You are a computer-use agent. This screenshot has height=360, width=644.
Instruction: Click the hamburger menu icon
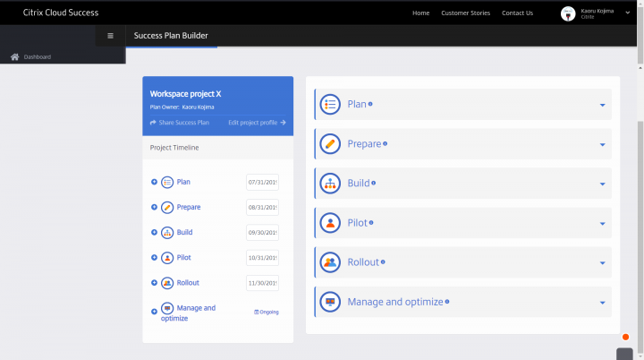pos(110,36)
